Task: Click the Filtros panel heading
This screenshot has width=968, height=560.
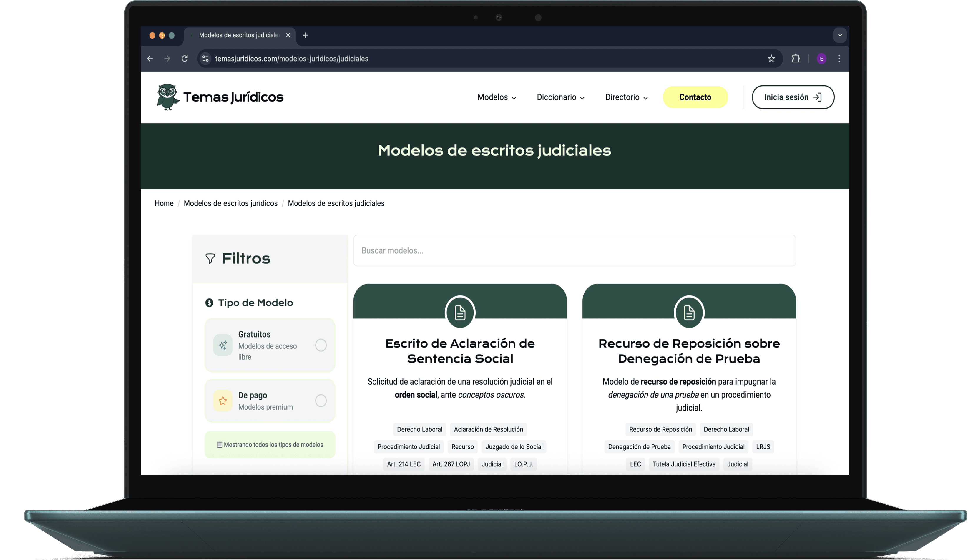Action: coord(246,259)
